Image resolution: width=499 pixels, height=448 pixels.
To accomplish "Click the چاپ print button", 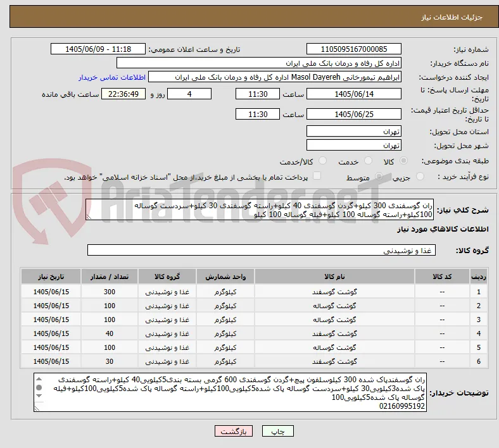I will coord(278,431).
